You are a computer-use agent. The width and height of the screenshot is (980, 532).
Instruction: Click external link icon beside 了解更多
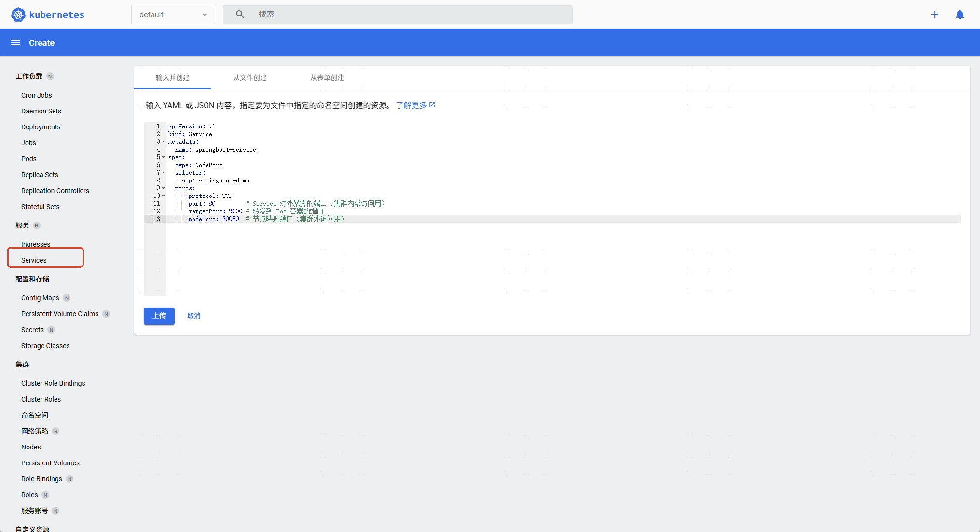coord(432,105)
